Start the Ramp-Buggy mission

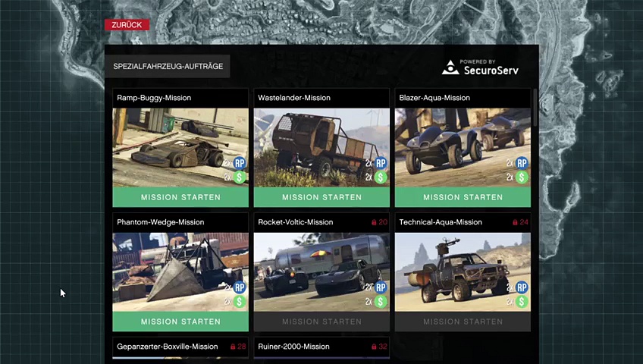click(x=180, y=197)
